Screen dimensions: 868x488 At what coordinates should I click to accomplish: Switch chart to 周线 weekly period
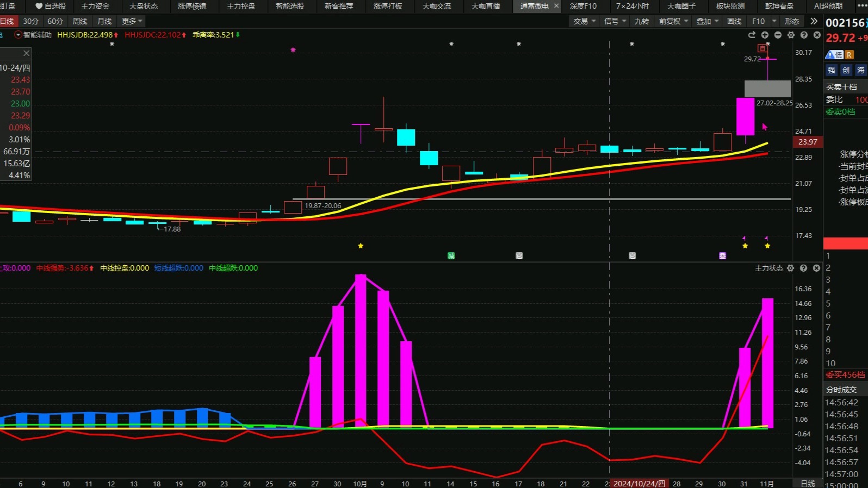pyautogui.click(x=80, y=21)
